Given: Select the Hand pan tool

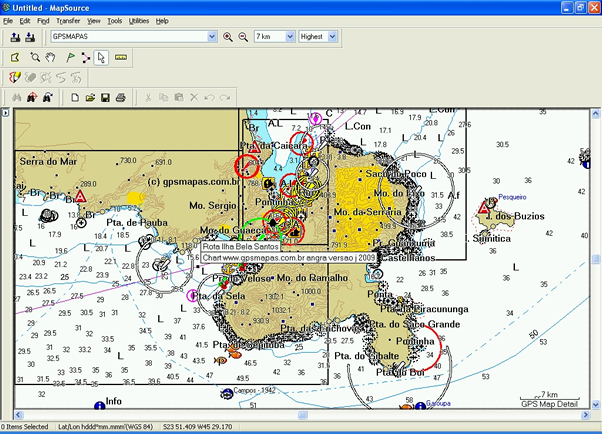Looking at the screenshot, I should 52,57.
